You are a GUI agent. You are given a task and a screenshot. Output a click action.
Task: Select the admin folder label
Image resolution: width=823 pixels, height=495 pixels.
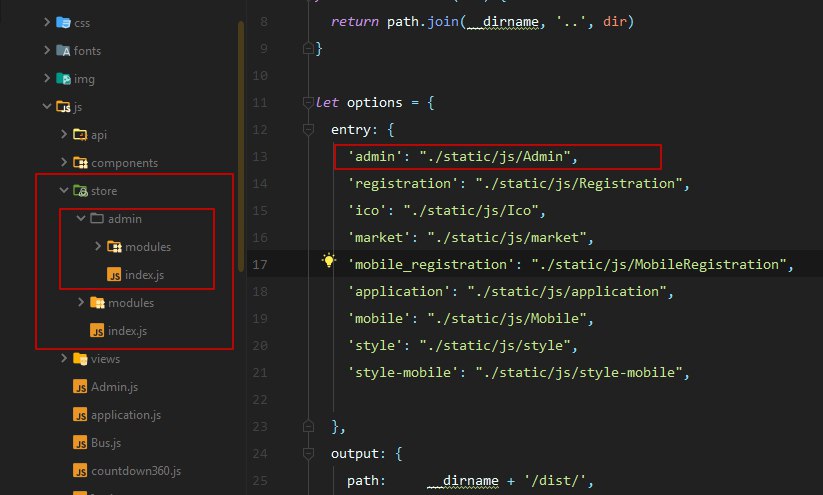pyautogui.click(x=125, y=219)
